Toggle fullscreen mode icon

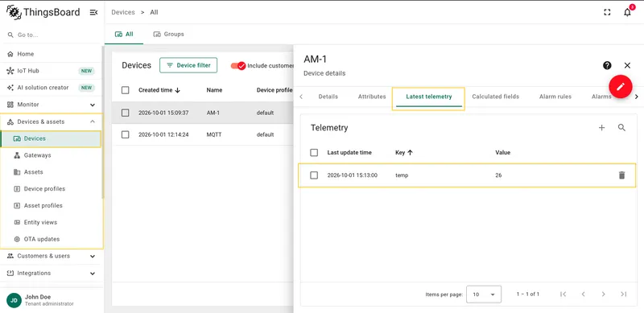(607, 12)
